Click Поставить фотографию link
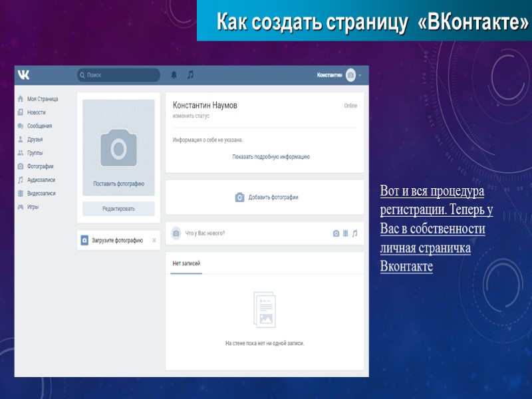532x399 pixels. click(119, 184)
